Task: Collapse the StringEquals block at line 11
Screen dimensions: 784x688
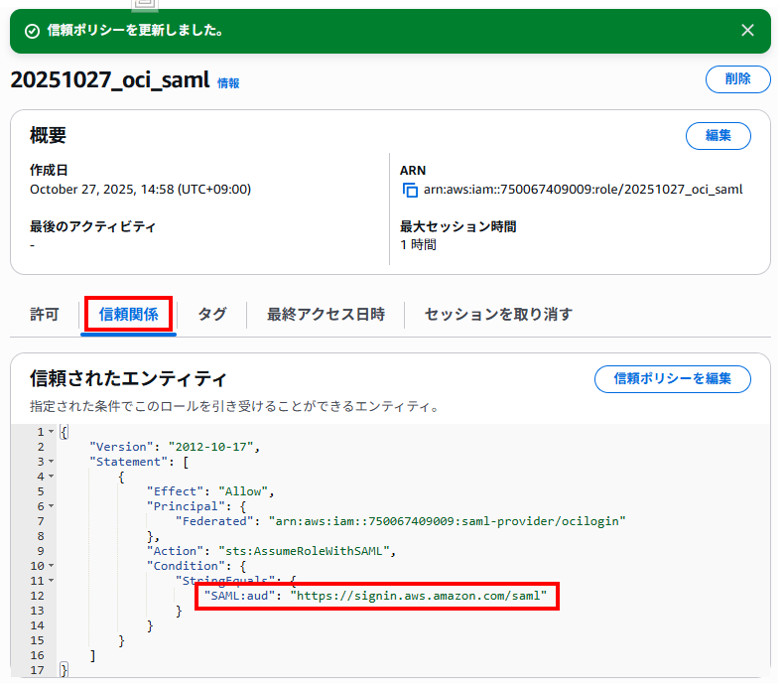Action: click(x=51, y=581)
